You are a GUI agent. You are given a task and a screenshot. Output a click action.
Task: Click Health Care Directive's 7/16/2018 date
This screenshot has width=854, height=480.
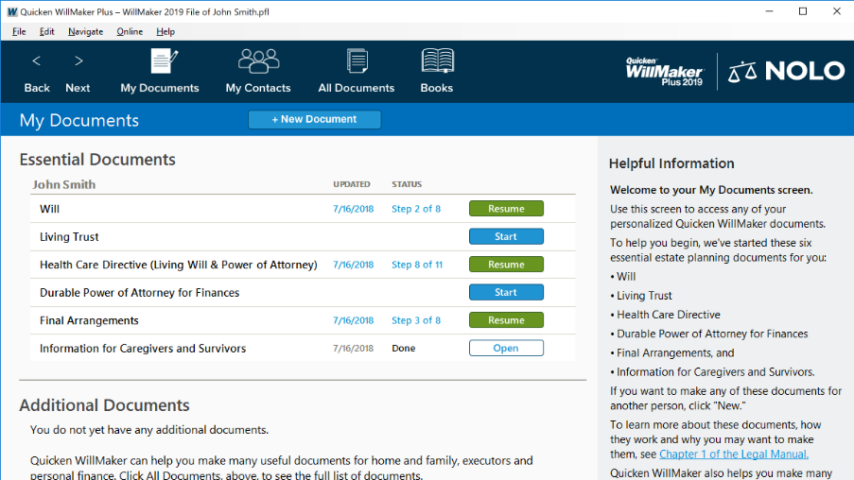[x=353, y=264]
